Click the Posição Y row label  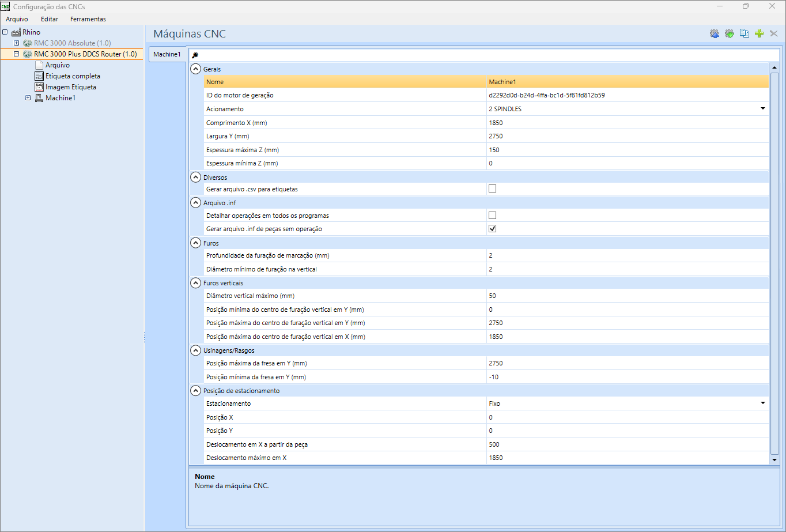pos(220,431)
